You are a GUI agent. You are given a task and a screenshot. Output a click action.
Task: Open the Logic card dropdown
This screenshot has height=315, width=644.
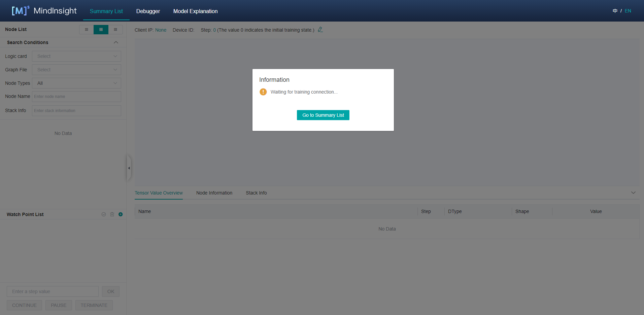[x=76, y=56]
